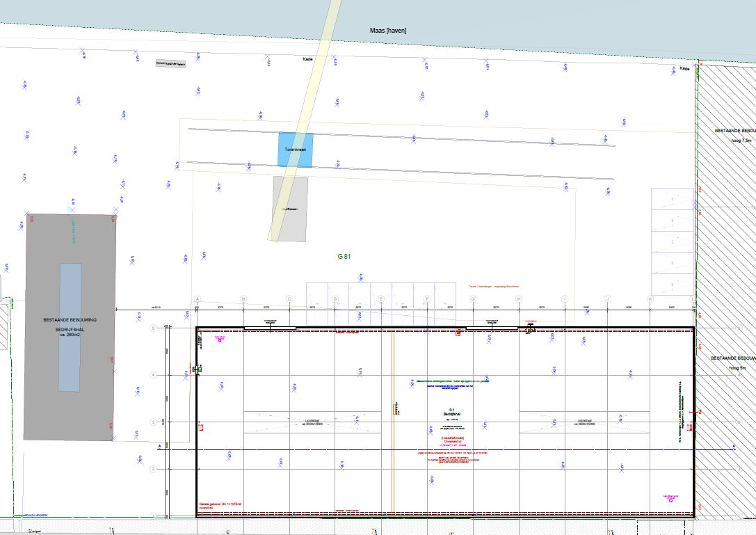
Task: Select grid axis bubble G
Action: point(473,299)
